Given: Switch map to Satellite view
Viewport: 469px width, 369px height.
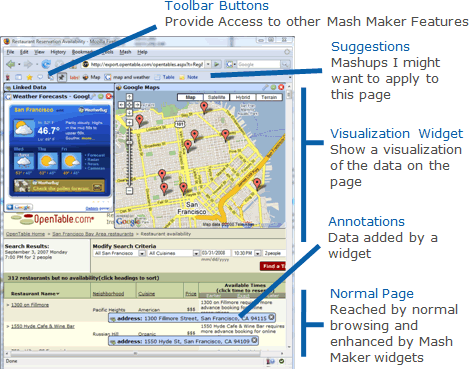Looking at the screenshot, I should coord(216,97).
